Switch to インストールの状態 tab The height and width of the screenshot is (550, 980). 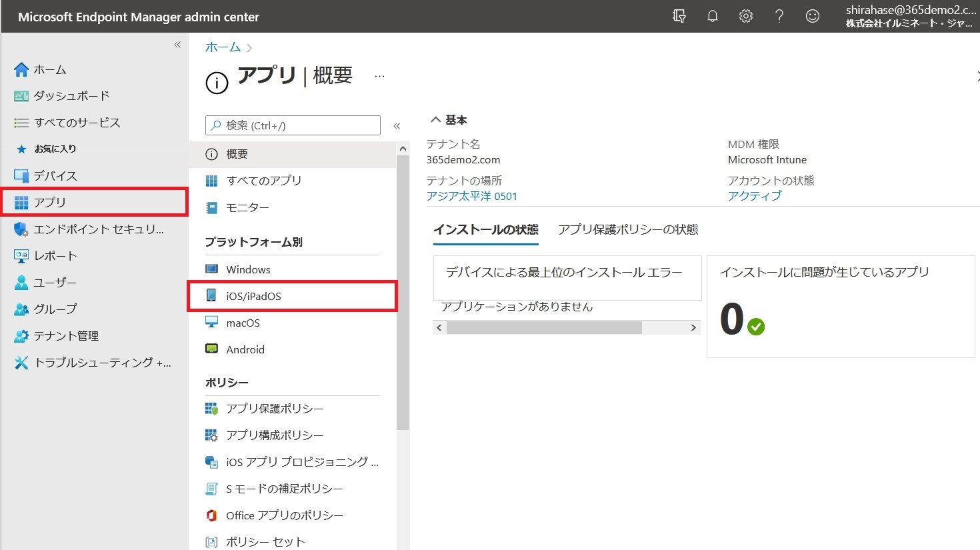(486, 229)
